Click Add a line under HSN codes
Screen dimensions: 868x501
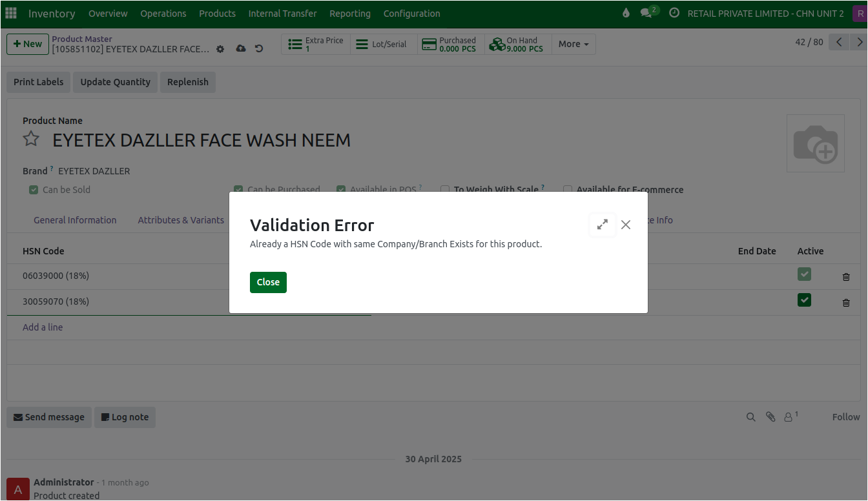(43, 327)
